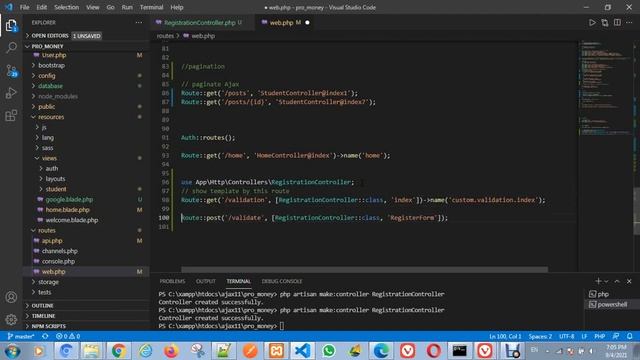Expand the database folder
This screenshot has height=360, width=640.
[50, 86]
